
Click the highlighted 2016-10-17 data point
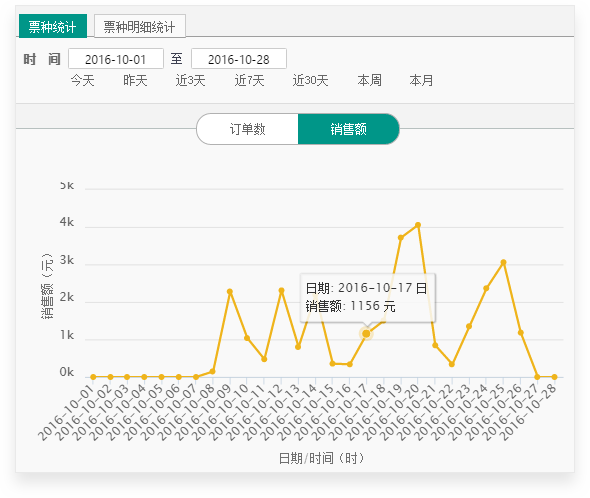pyautogui.click(x=366, y=334)
